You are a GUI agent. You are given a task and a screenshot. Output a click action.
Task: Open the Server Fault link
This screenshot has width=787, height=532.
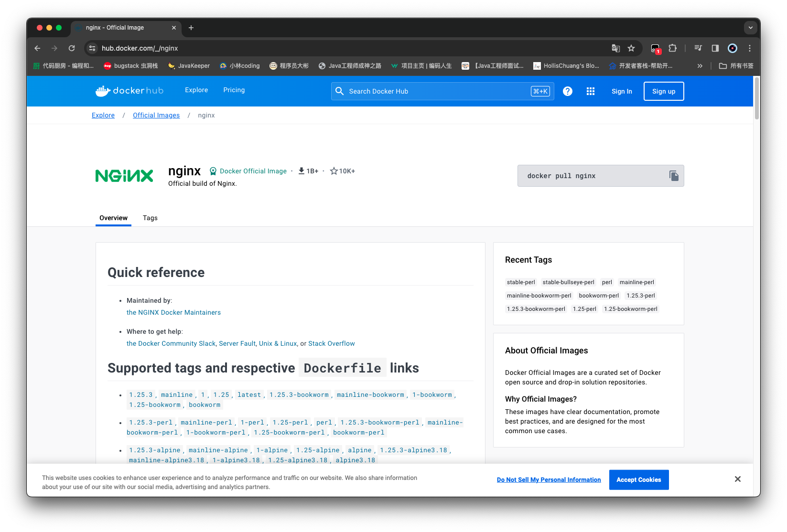point(237,343)
